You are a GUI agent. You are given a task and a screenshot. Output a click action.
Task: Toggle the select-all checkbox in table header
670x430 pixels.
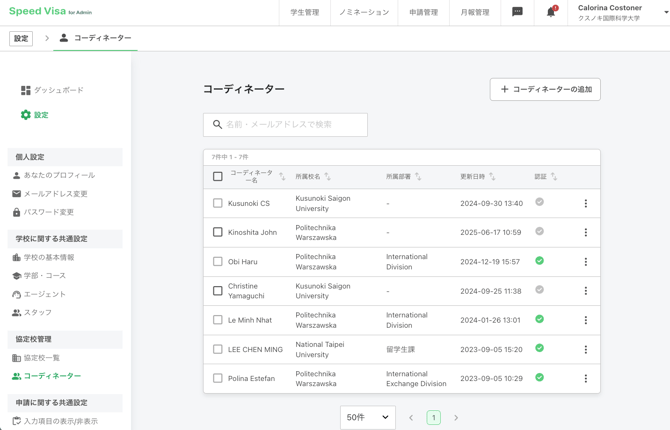point(218,177)
